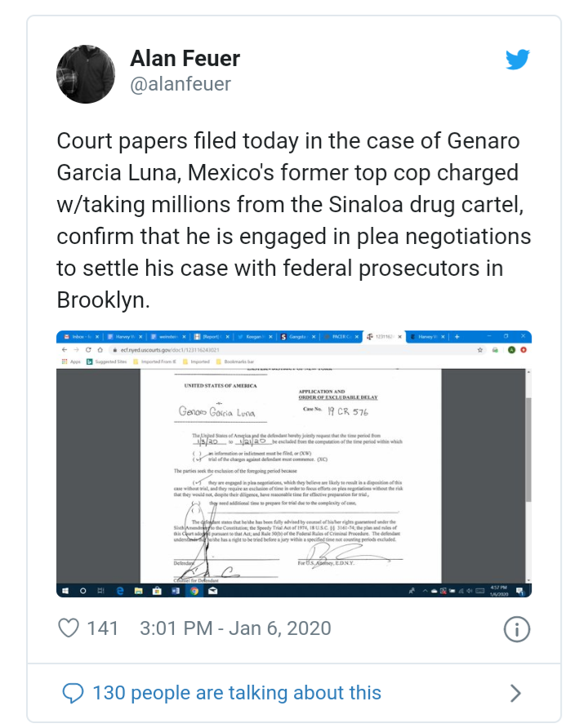
Task: Open Alan Feuer's profile picture
Action: point(85,74)
